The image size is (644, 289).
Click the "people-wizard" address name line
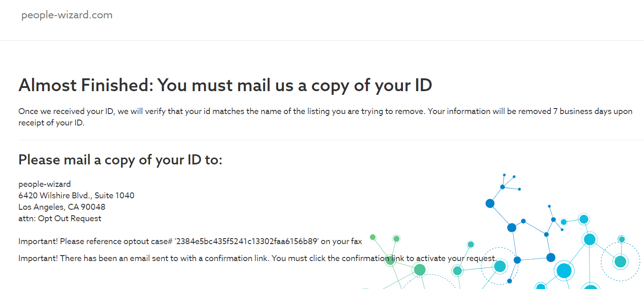[x=44, y=184]
